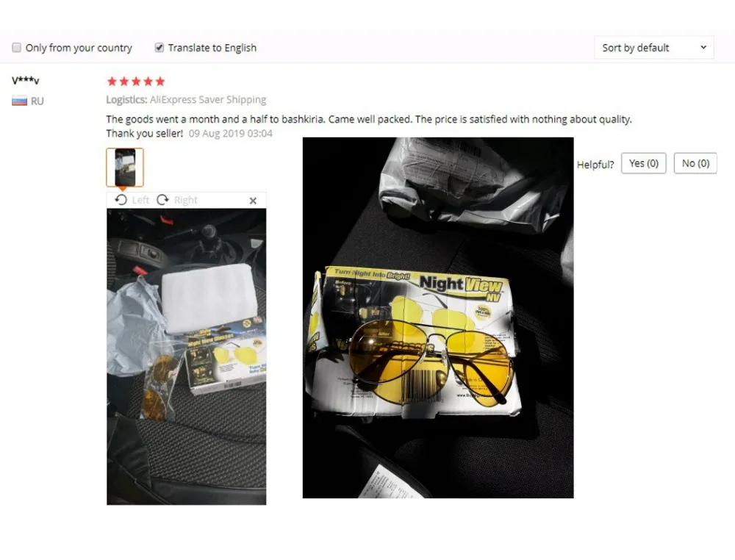This screenshot has width=735, height=560.
Task: Click the Right rotate label
Action: 186,201
